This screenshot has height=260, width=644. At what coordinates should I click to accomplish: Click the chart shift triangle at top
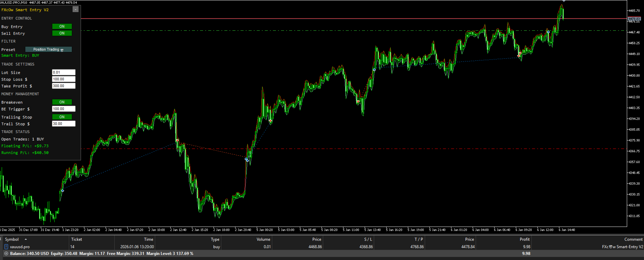pyautogui.click(x=564, y=1)
